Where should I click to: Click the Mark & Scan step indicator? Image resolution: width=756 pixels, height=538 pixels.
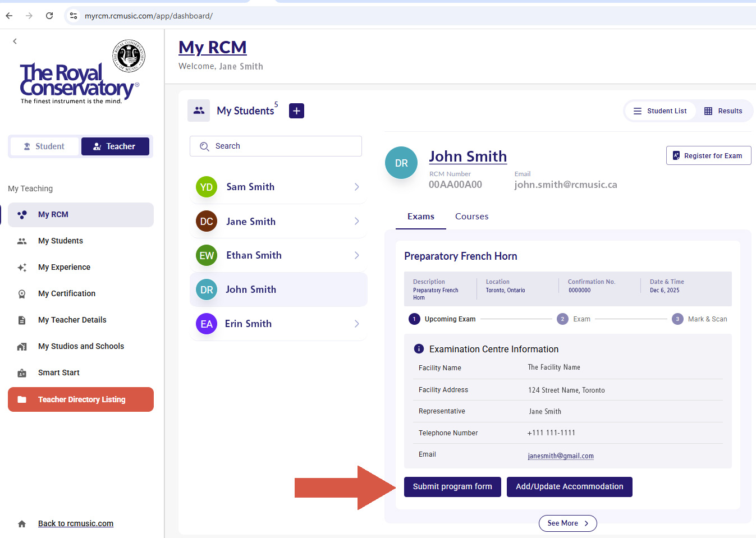pos(677,318)
